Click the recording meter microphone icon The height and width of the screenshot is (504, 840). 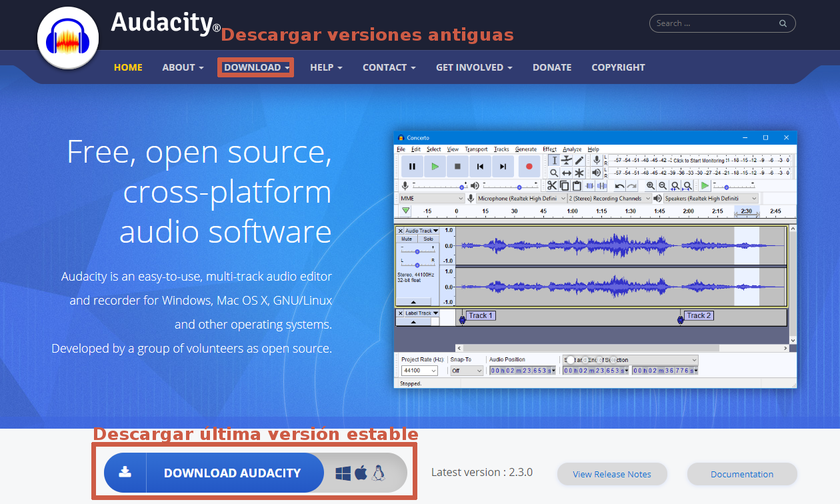pyautogui.click(x=597, y=161)
